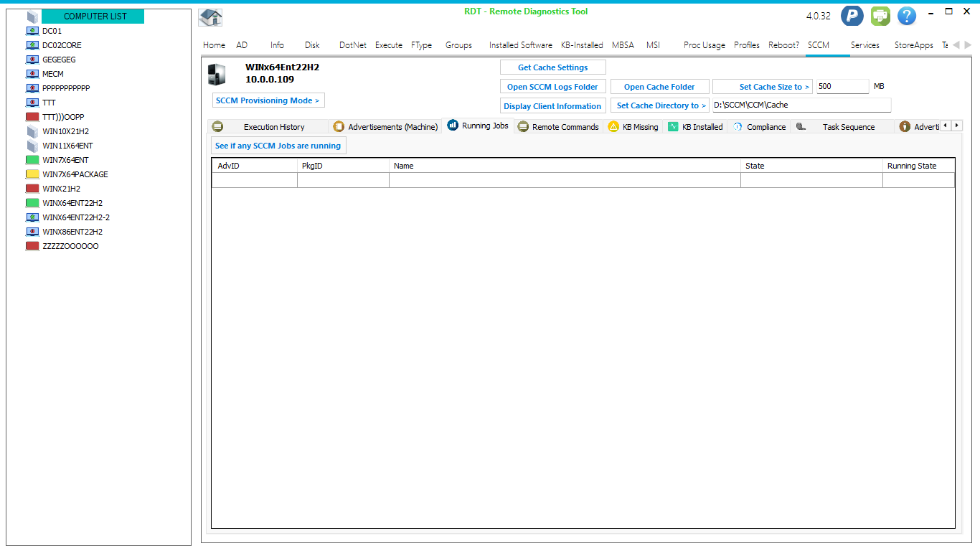Click the Execution History tab icon
The width and height of the screenshot is (980, 551).
point(217,126)
